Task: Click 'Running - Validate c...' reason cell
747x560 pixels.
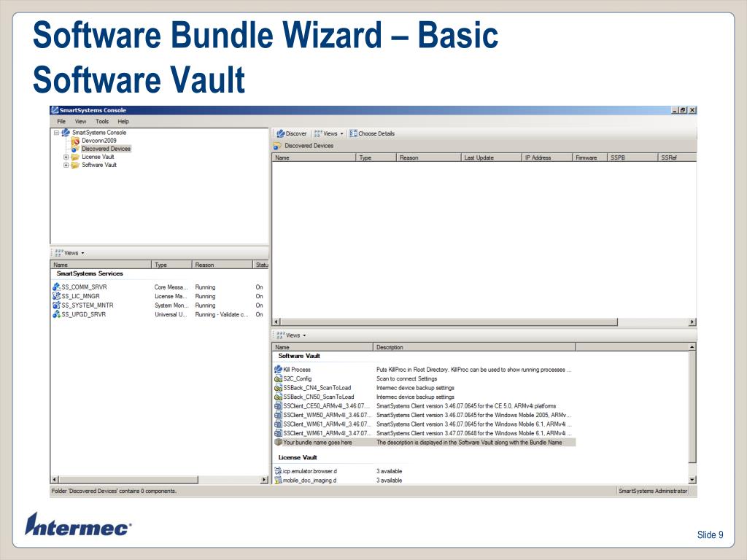Action: coord(222,314)
